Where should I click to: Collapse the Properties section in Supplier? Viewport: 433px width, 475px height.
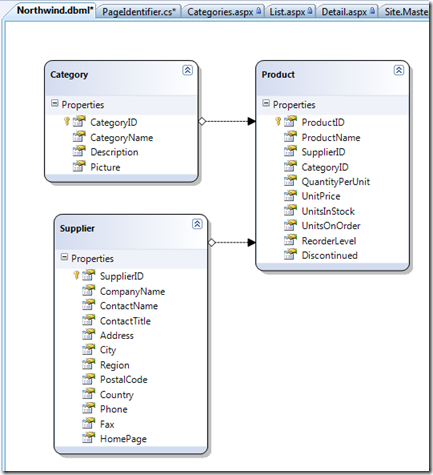click(64, 257)
